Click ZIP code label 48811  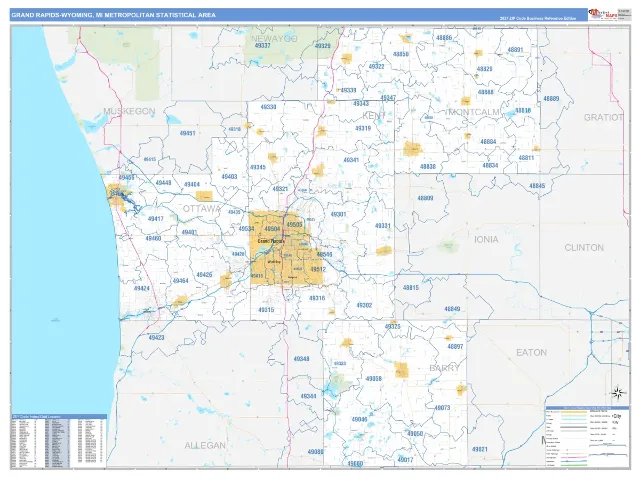(526, 158)
